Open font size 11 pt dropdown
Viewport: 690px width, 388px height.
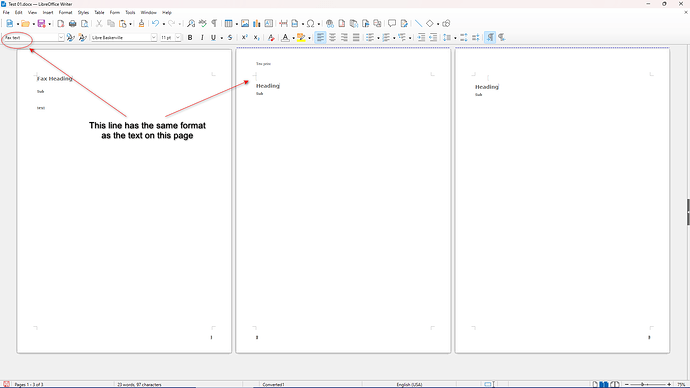[178, 38]
